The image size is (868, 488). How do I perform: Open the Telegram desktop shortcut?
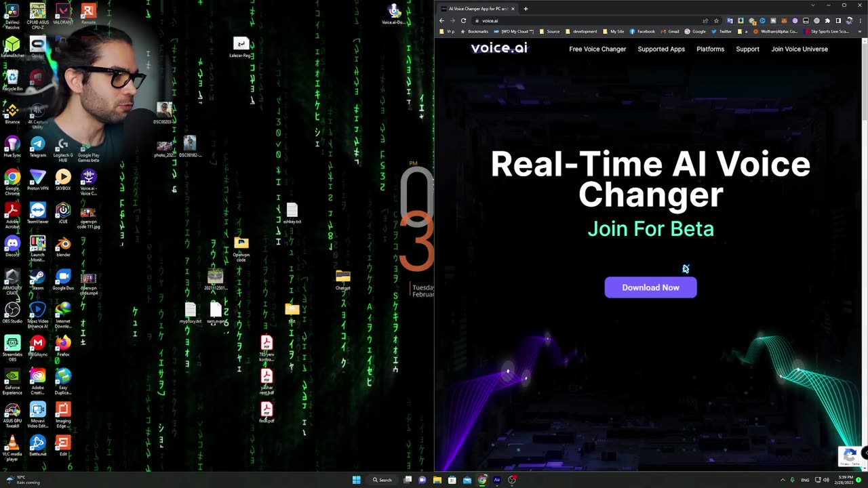point(37,146)
